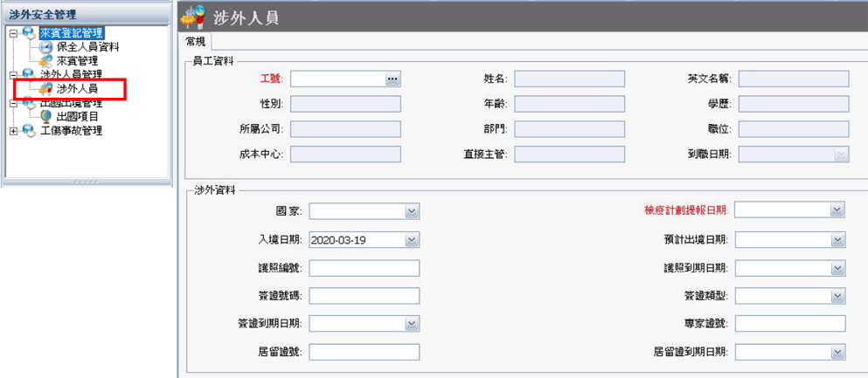Click the 工號 browse ellipsis button
Image resolution: width=868 pixels, height=378 pixels.
(x=392, y=79)
